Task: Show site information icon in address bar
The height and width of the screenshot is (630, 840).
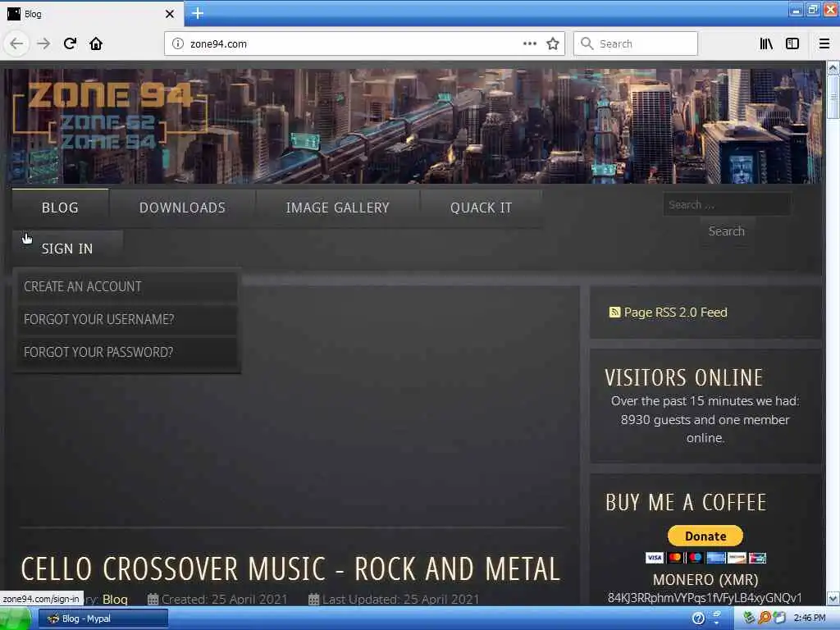Action: pos(177,44)
